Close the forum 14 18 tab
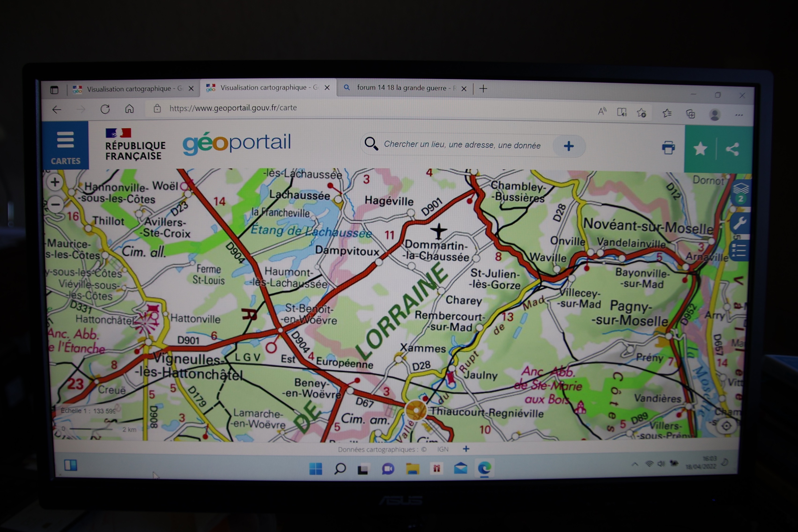This screenshot has height=532, width=798. click(464, 89)
